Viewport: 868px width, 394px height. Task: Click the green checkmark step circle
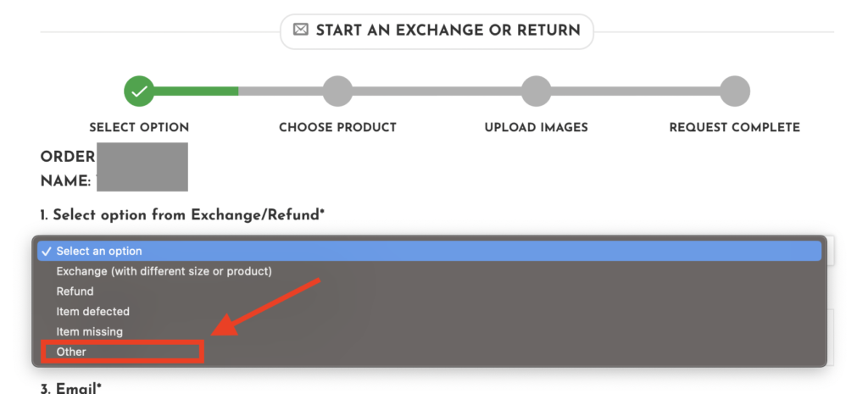(139, 91)
